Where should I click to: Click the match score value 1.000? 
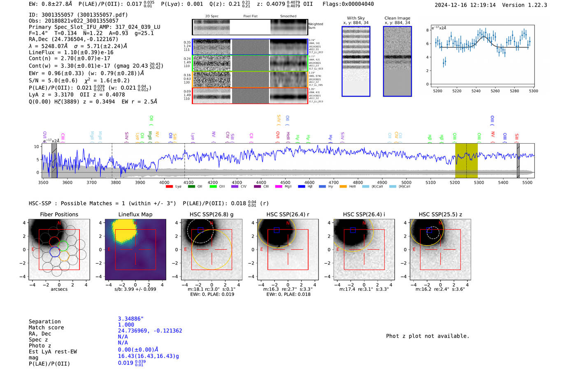click(126, 325)
